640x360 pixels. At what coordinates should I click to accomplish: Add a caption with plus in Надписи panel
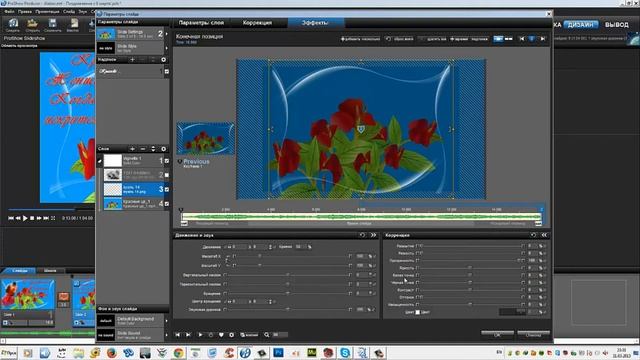132,60
